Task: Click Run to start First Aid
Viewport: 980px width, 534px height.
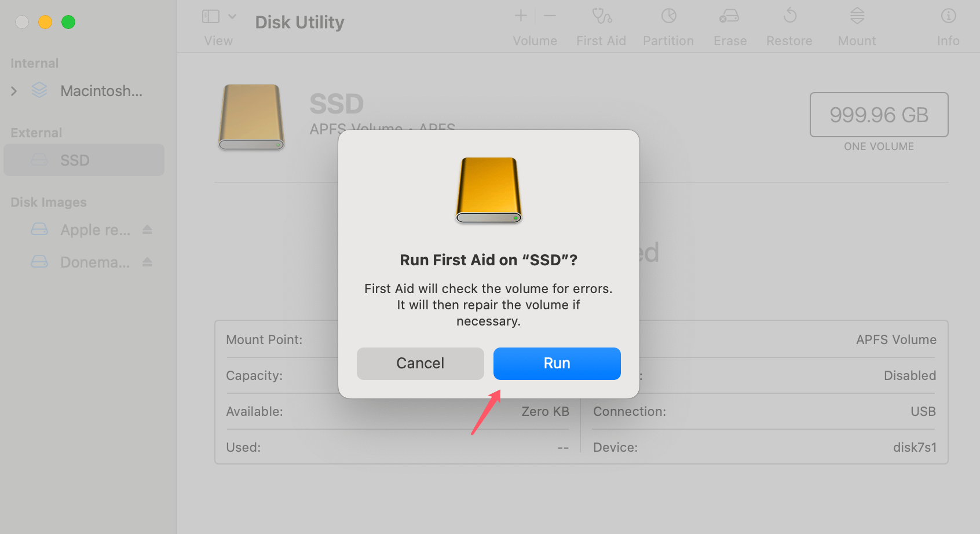Action: click(x=557, y=364)
